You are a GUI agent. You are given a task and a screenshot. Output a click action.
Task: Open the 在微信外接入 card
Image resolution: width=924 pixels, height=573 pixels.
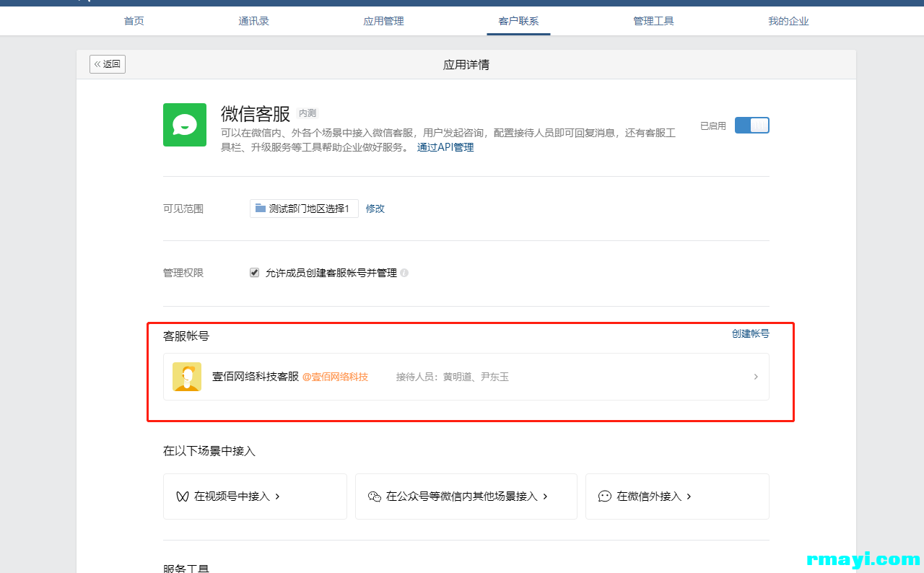point(677,497)
